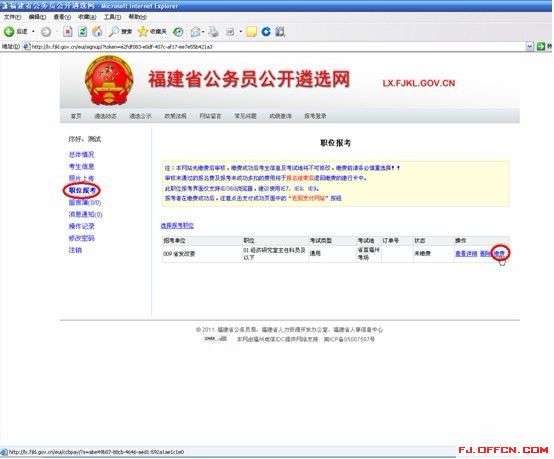Open the 文件(F) menu
This screenshot has width=554, height=459.
click(x=12, y=17)
